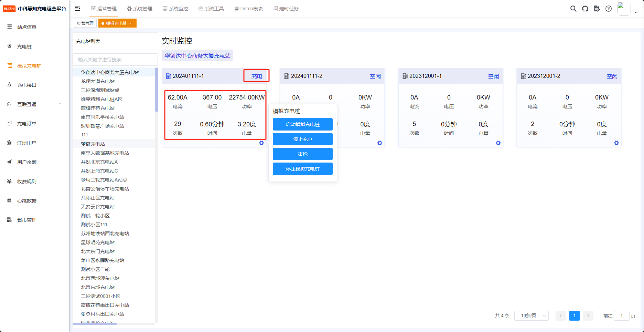
Task: Focus the jump-to-page number field
Action: [622, 315]
